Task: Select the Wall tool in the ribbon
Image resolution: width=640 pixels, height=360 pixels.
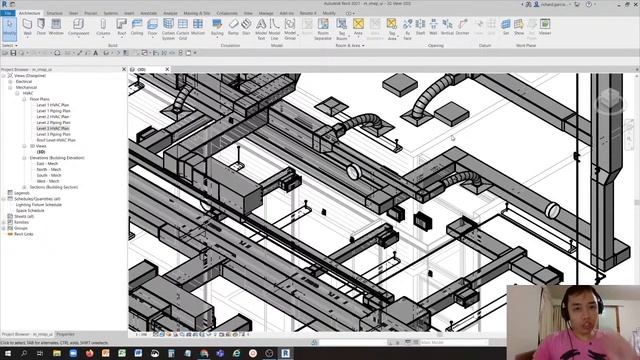Action: [27, 27]
